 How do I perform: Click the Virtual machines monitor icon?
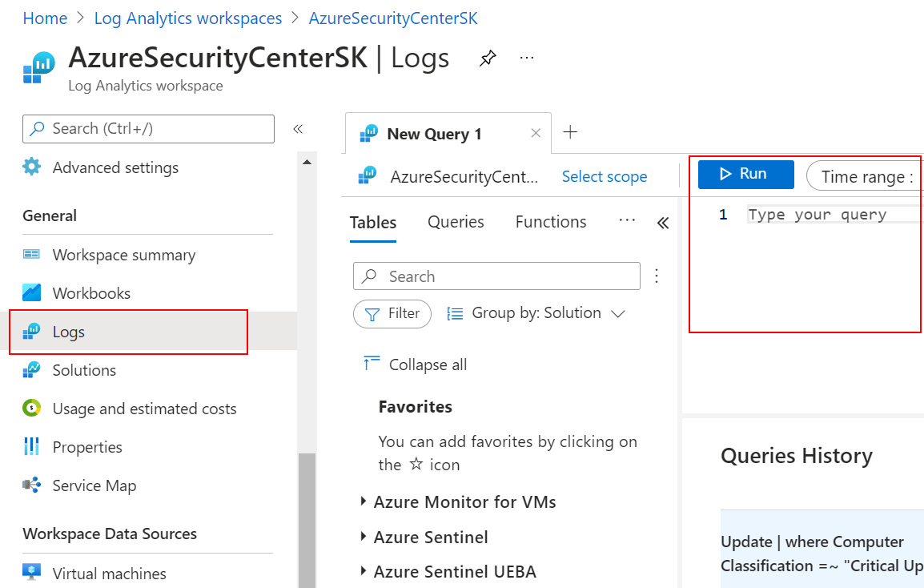(31, 572)
